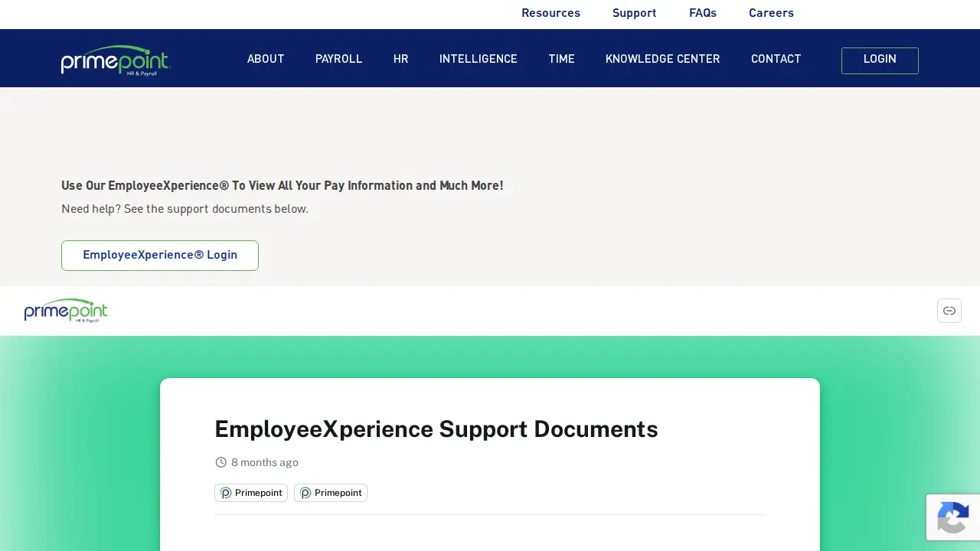The width and height of the screenshot is (980, 551).
Task: Open the FAQs link
Action: [x=703, y=13]
